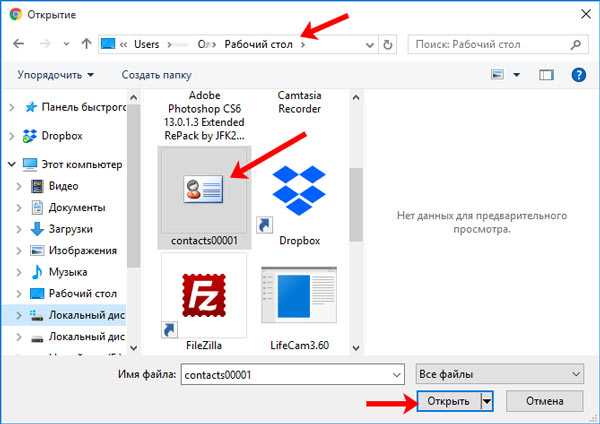Select Изображения in the tree
Image resolution: width=600 pixels, height=424 pixels.
[x=83, y=251]
